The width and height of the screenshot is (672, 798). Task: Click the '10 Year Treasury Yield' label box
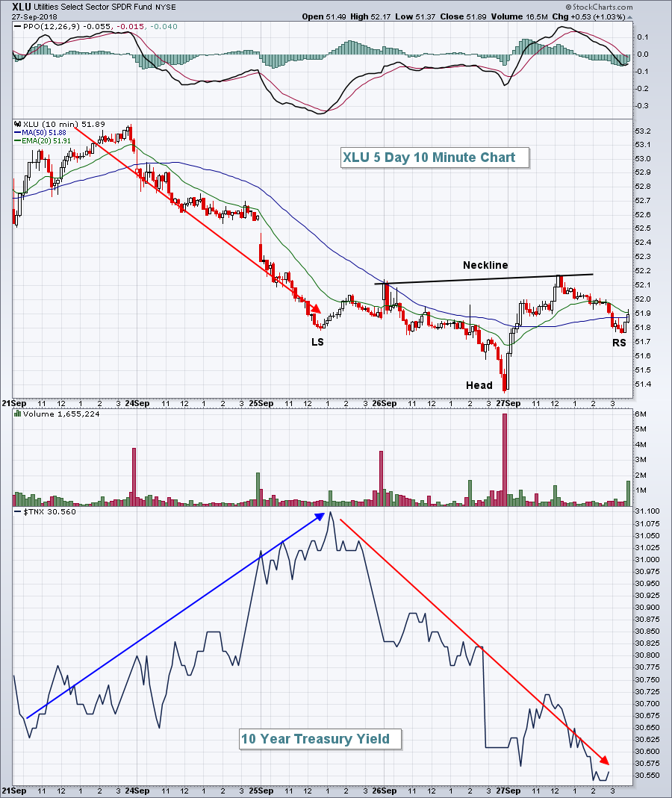pos(320,739)
